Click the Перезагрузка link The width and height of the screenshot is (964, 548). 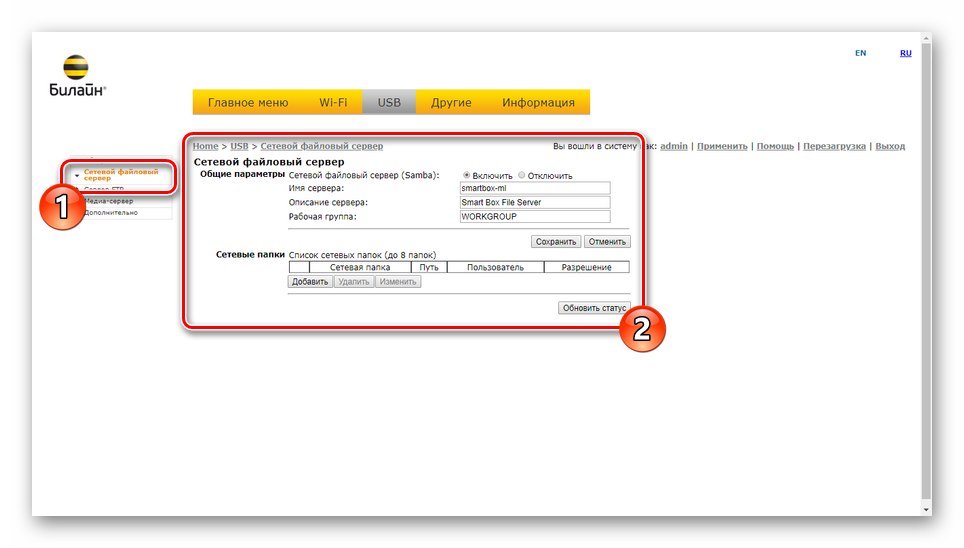(834, 146)
